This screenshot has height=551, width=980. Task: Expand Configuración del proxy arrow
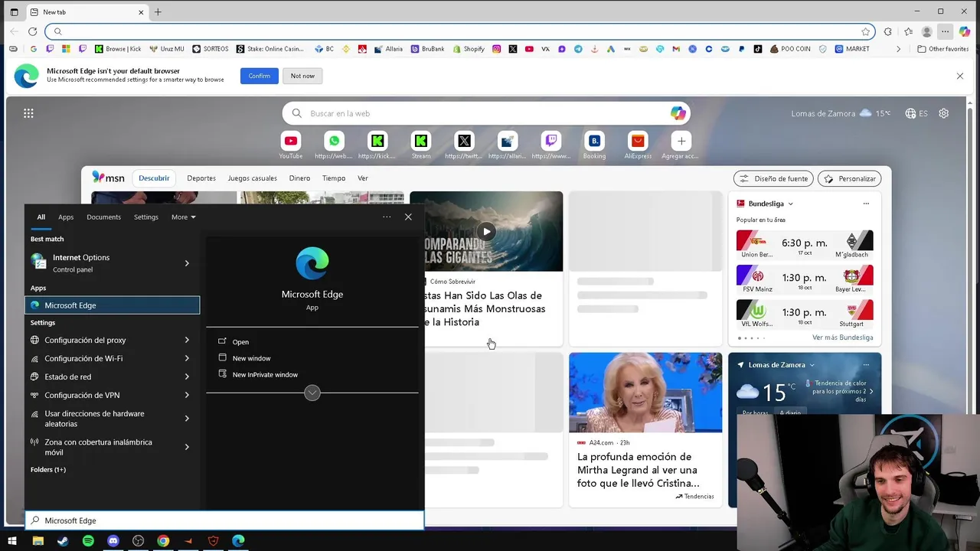pos(187,340)
